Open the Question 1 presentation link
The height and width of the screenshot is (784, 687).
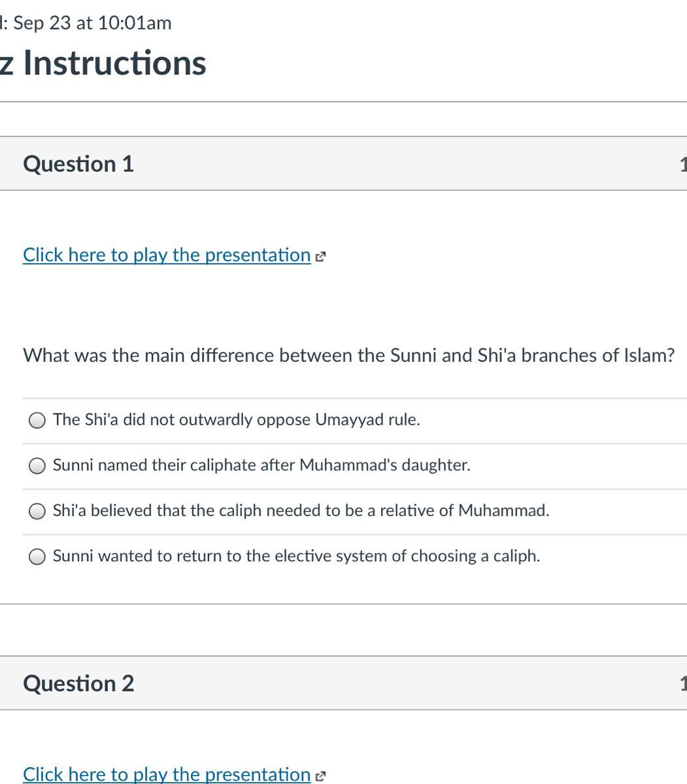point(167,255)
